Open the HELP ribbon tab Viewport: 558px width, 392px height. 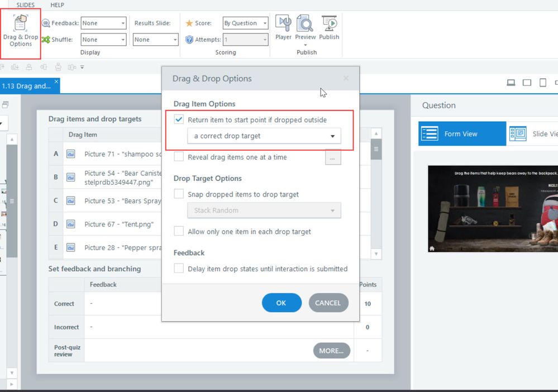coord(57,5)
